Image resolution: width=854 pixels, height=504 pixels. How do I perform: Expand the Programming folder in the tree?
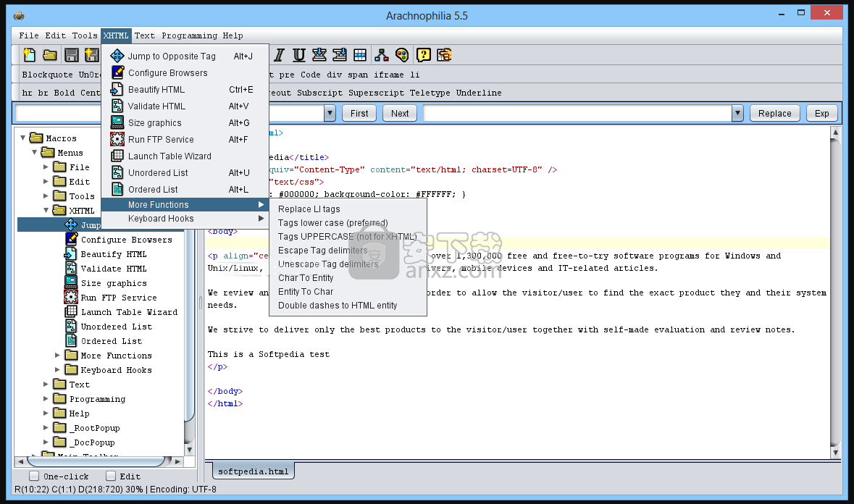[46, 399]
